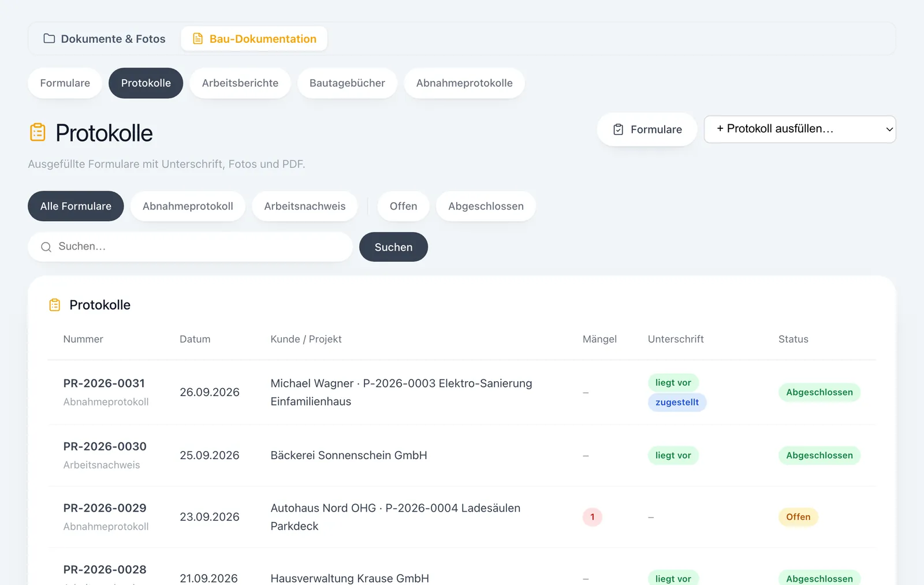Select the Arbeitsnachweis filter chip

[304, 206]
